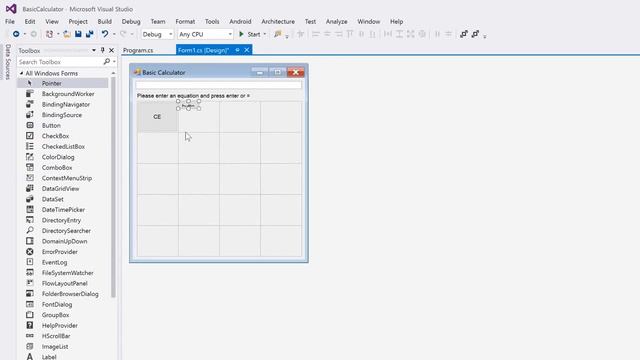This screenshot has width=640, height=360.
Task: Open the Team menu
Action: coord(158,22)
